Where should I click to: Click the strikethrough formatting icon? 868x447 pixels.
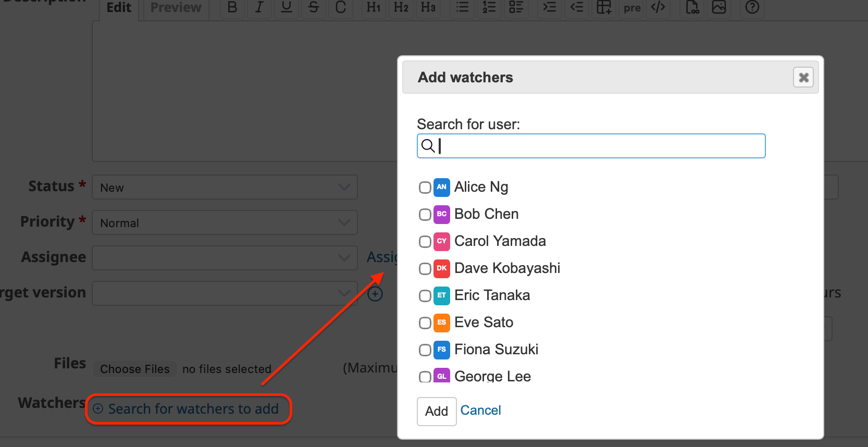pyautogui.click(x=313, y=7)
